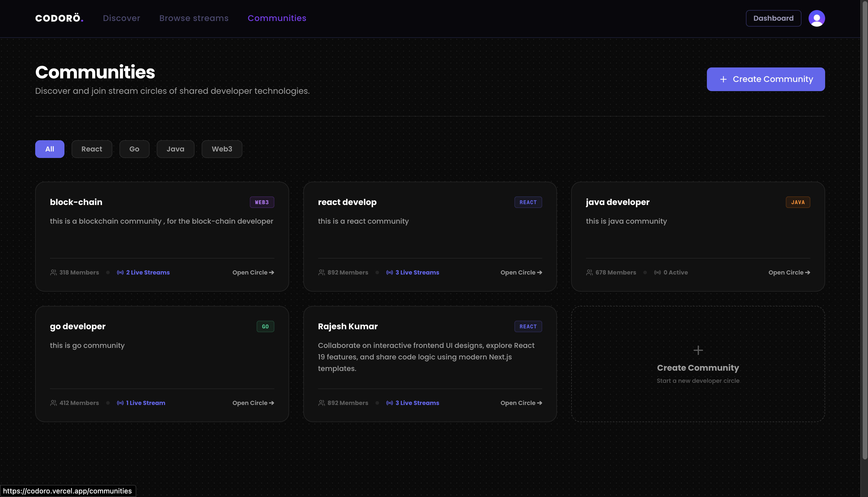
Task: Open Circle for java developer community
Action: coord(789,272)
